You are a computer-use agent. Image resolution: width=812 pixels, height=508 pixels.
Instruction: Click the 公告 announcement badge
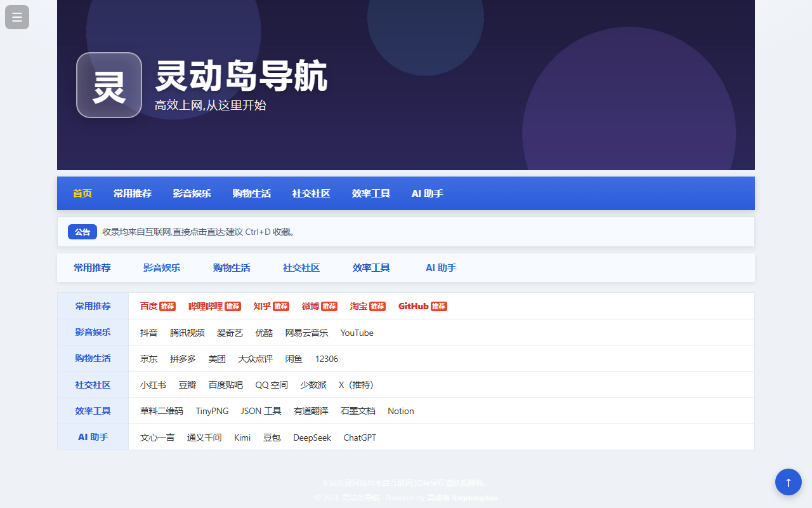(82, 232)
